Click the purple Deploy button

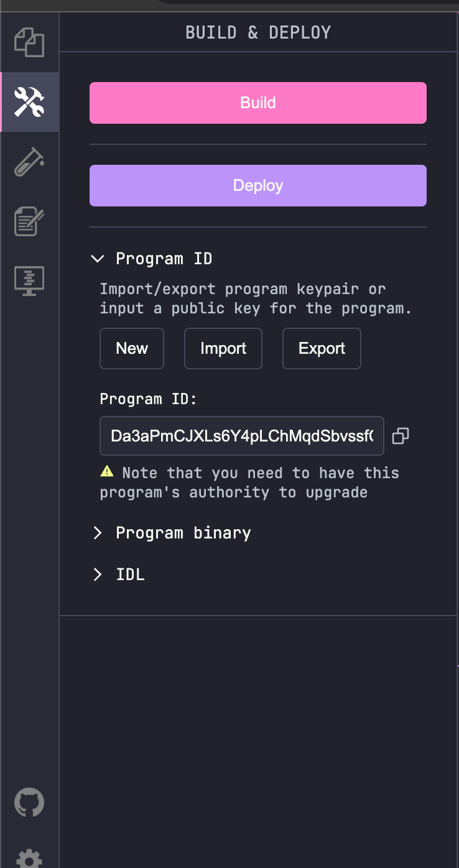(x=258, y=185)
